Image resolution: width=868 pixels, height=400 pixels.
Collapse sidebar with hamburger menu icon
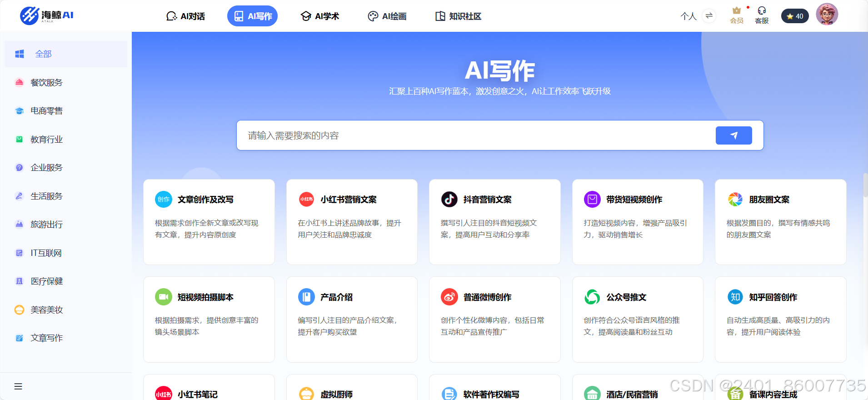18,386
